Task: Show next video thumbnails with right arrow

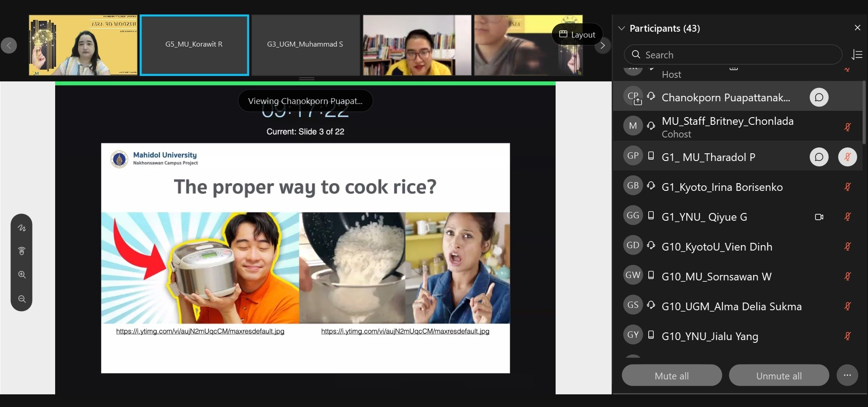Action: 602,45
